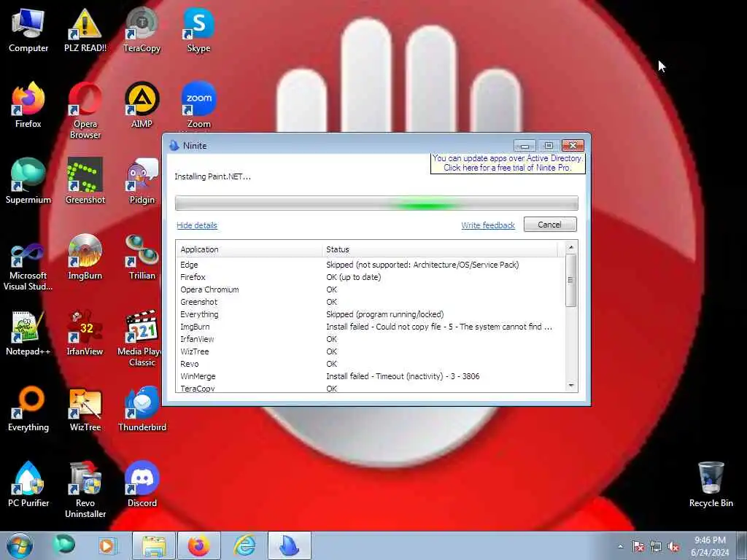Open the Everything desktop shortcut
This screenshot has width=747, height=560.
28,408
